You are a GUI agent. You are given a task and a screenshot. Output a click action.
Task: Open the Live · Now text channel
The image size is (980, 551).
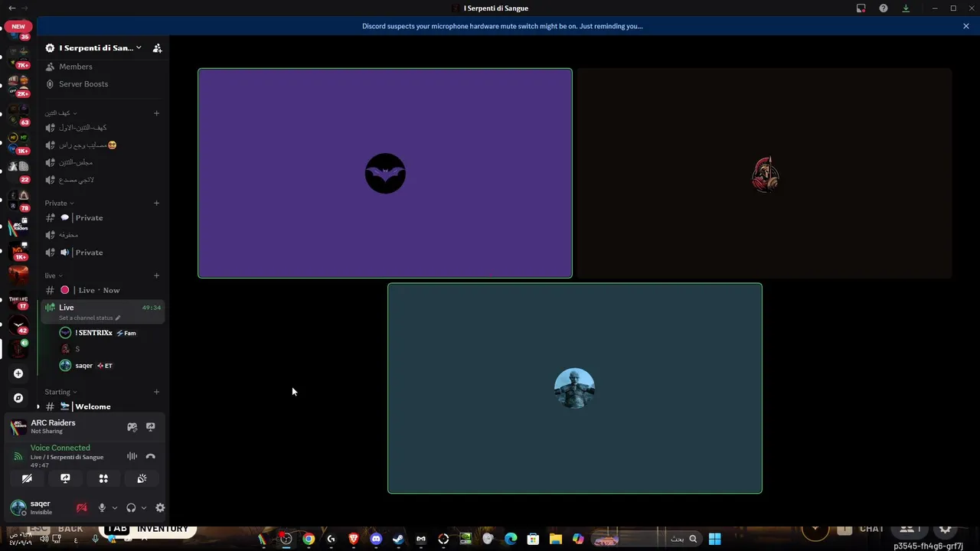(103, 290)
